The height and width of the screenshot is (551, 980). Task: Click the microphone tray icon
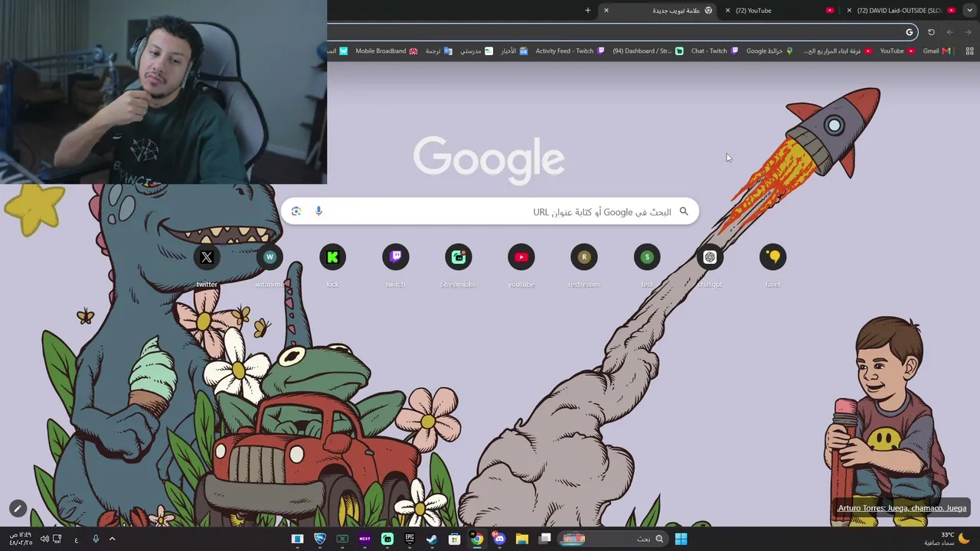96,539
